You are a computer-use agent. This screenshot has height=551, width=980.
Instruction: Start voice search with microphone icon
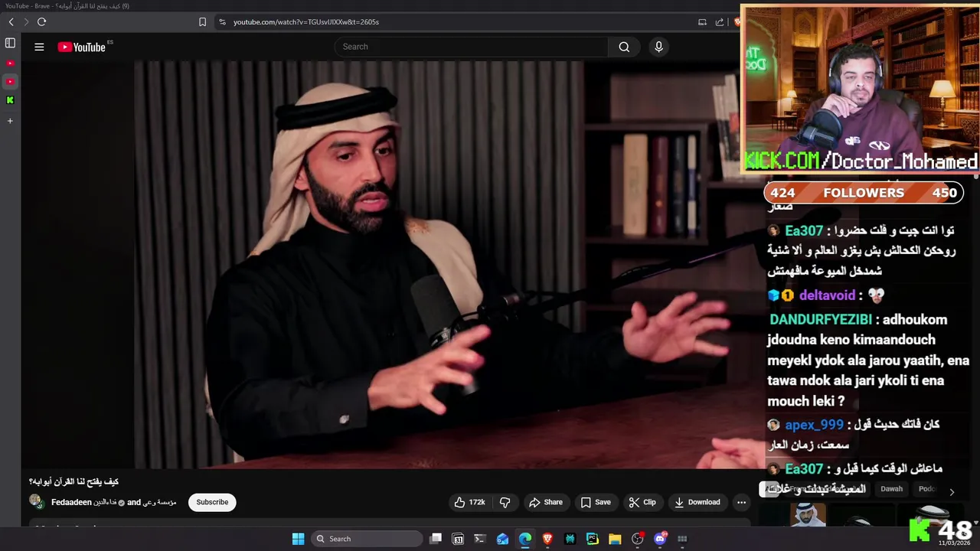pos(658,47)
